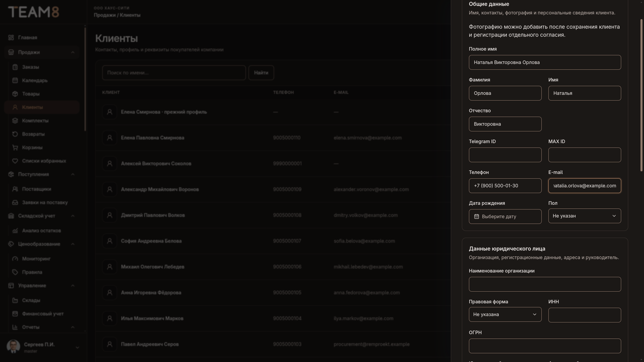Collapse the Управление section chevron
Viewport: 644px width, 362px height.
coord(72,286)
